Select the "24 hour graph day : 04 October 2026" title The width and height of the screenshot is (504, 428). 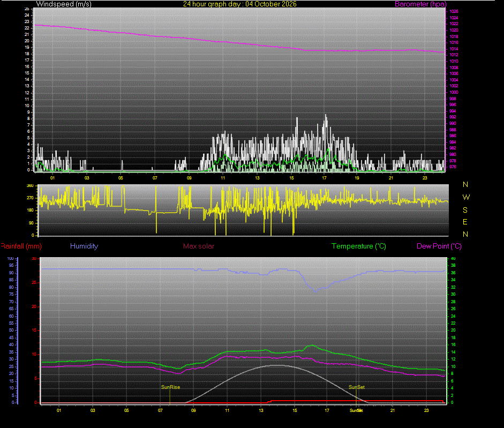240,4
